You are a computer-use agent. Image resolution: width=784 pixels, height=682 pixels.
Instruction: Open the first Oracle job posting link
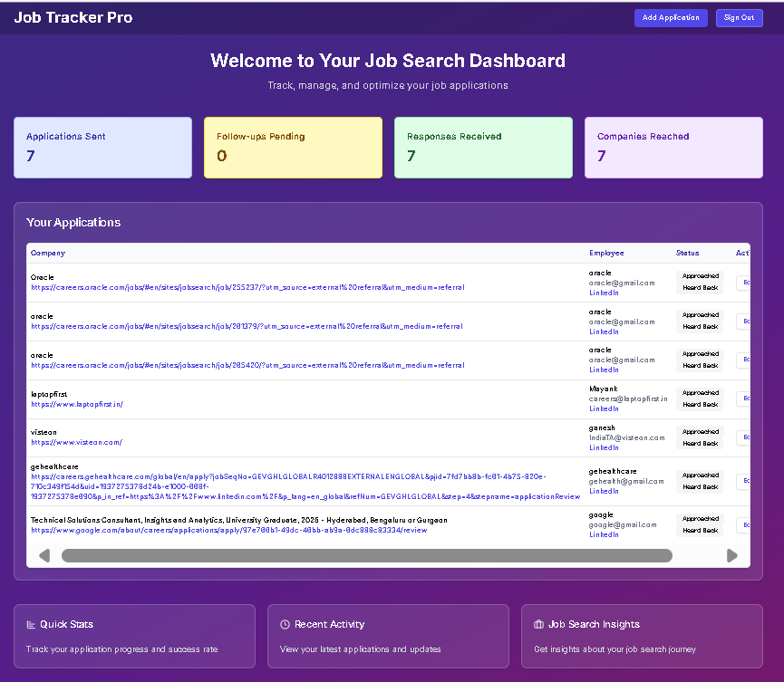click(x=250, y=287)
